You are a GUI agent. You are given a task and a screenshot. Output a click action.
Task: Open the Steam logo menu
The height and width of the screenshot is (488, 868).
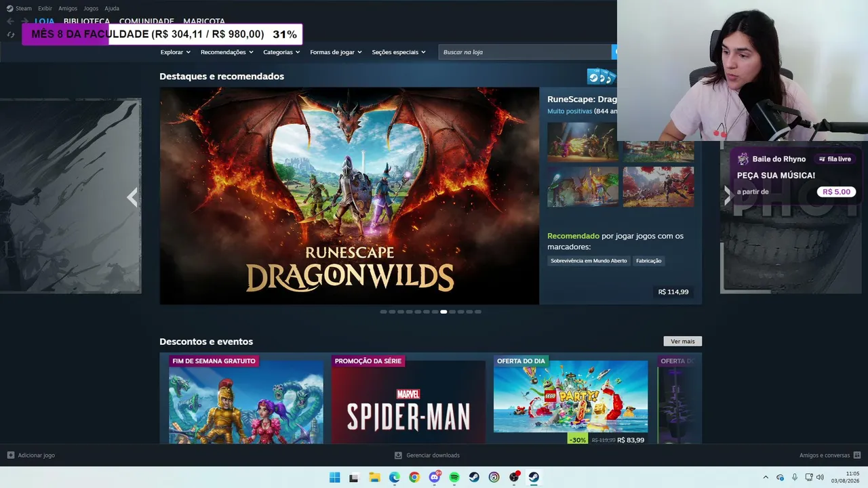(x=9, y=9)
